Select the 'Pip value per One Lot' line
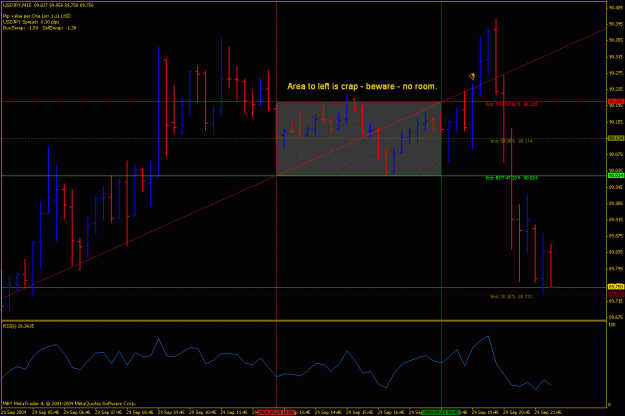Image resolution: width=625 pixels, height=416 pixels. [37, 16]
